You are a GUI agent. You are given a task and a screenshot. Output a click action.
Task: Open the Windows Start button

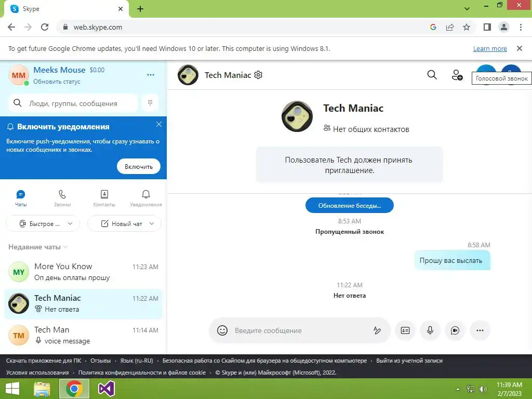pos(12,389)
